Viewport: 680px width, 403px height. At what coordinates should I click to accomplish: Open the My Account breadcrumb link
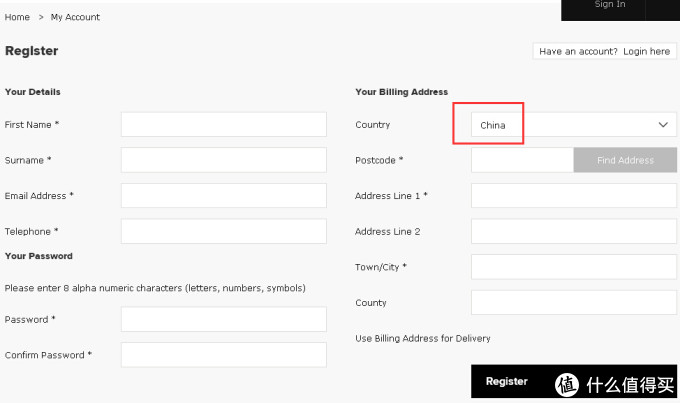pyautogui.click(x=75, y=17)
